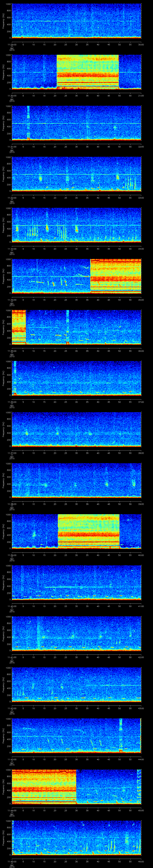Select the 11:31:00 time axis label
The image size is (153, 868).
12,146
